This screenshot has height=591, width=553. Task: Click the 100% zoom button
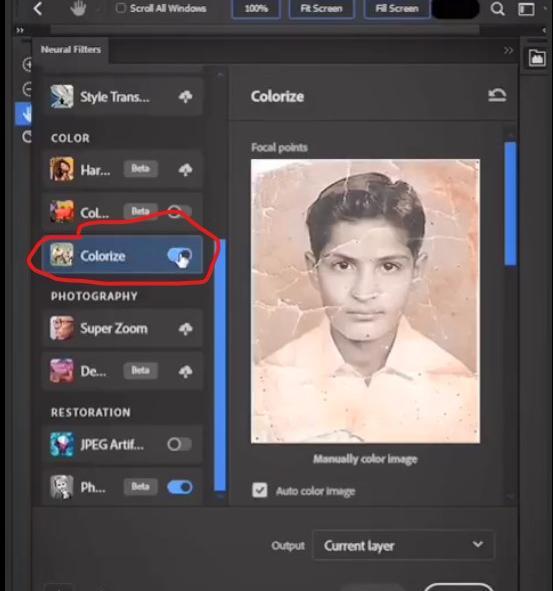coord(256,8)
